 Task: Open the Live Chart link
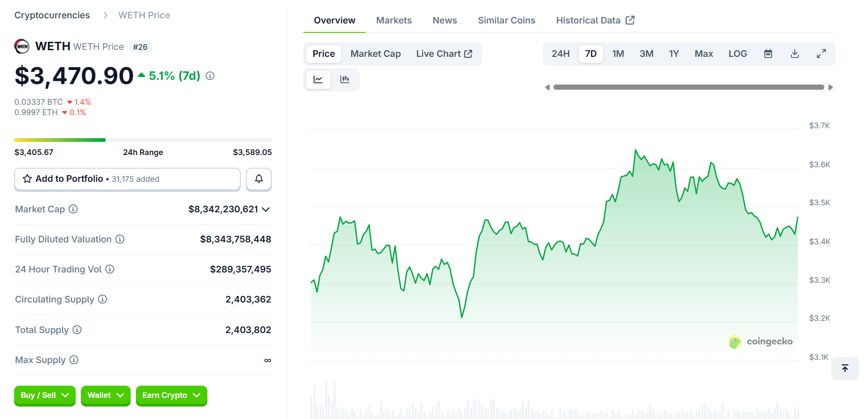pyautogui.click(x=444, y=54)
